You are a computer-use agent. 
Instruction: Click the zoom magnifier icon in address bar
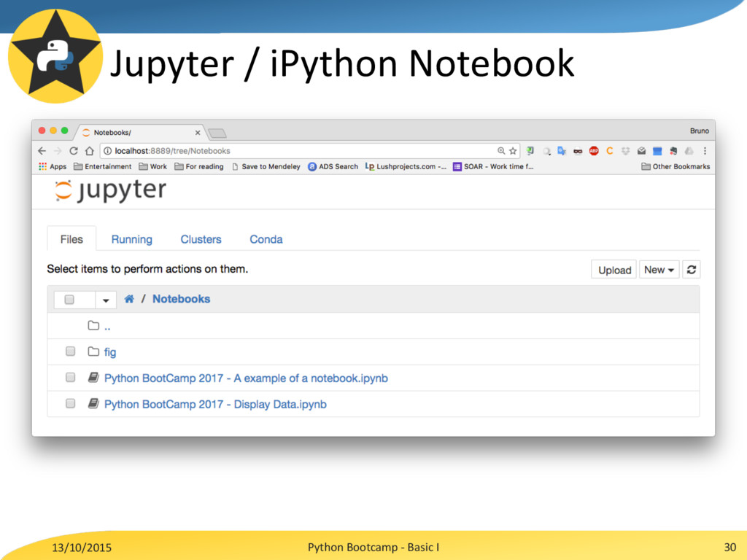coord(501,151)
